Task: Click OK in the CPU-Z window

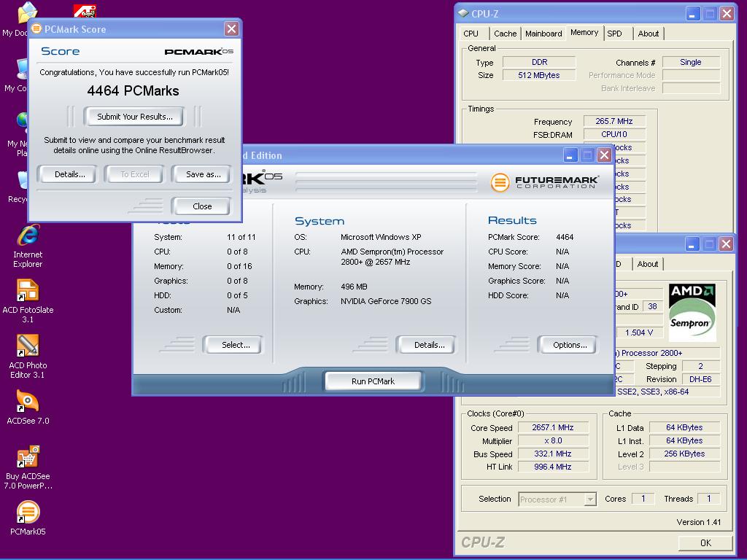Action: pyautogui.click(x=705, y=542)
